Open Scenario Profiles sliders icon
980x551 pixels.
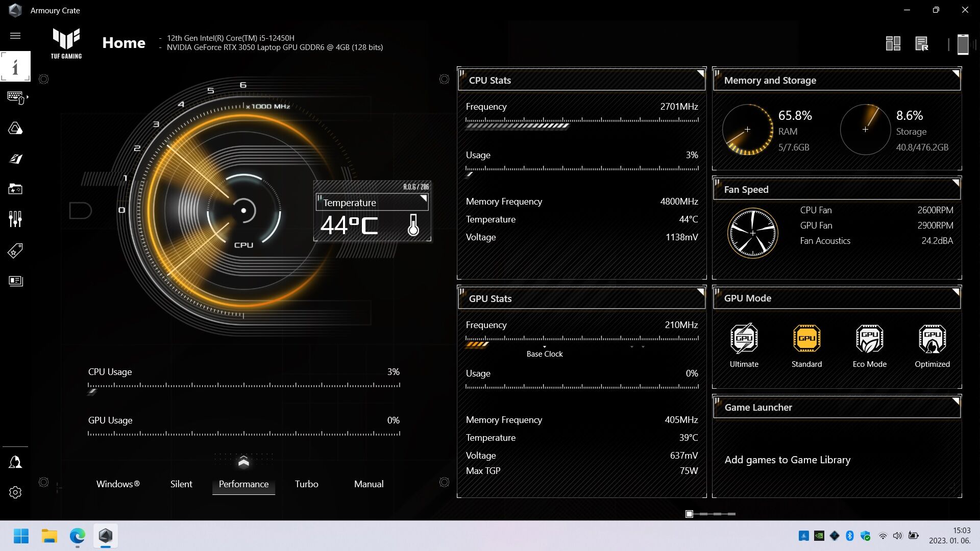pos(15,219)
